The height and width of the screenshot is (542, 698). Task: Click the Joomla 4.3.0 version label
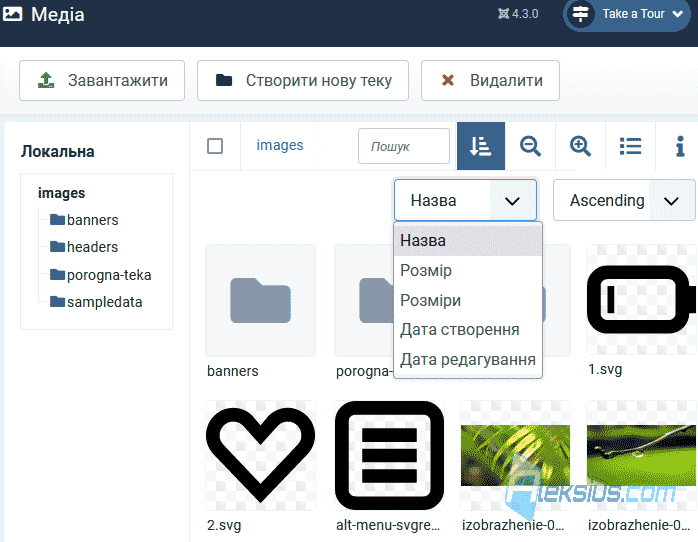[x=518, y=14]
